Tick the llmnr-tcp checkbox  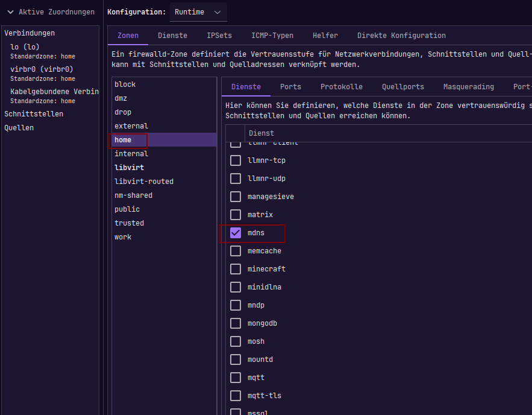pos(236,160)
